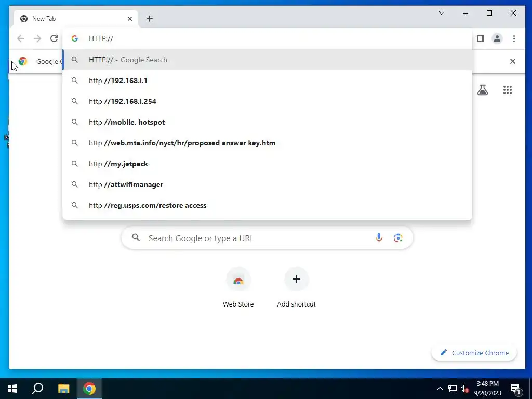532x399 pixels.
Task: Open File Explorer from the taskbar
Action: (x=63, y=389)
